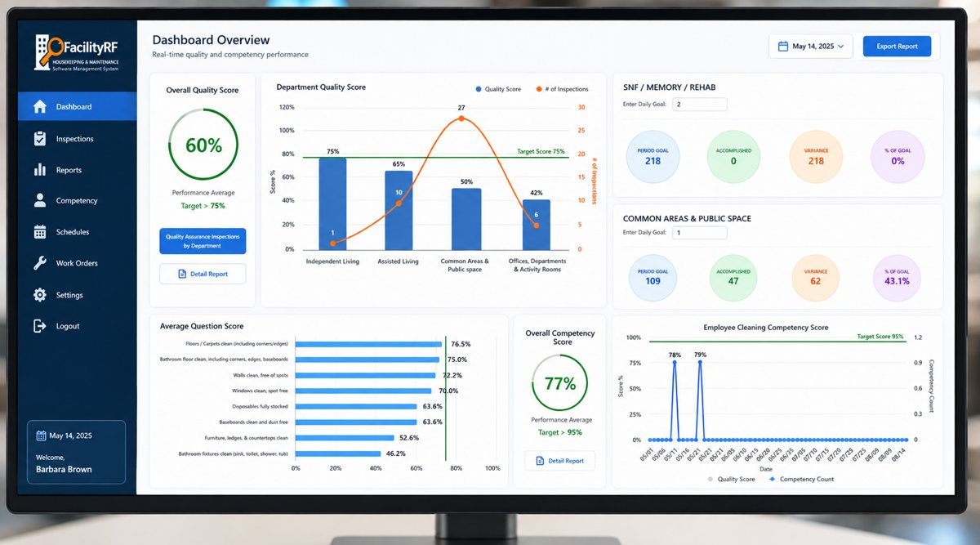Click the 79% competency data point
Viewport: 980px width, 545px height.
(x=700, y=361)
